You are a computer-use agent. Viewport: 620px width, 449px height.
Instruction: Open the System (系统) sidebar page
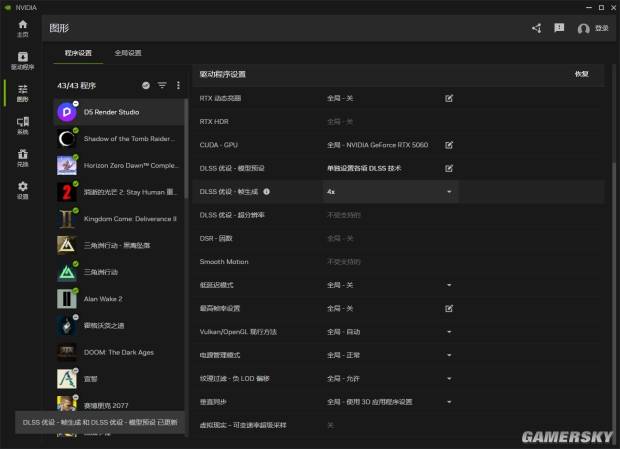pyautogui.click(x=23, y=125)
